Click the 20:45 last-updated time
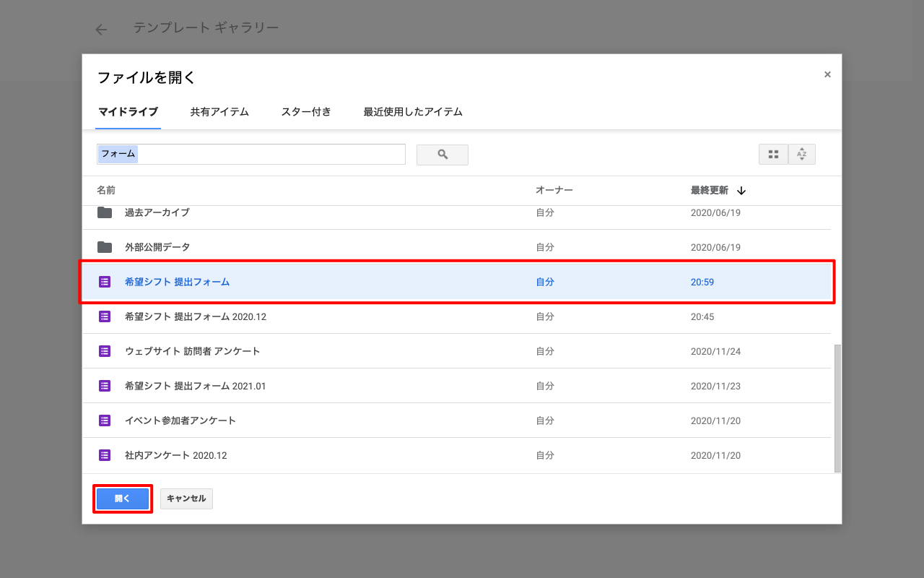 click(x=702, y=316)
